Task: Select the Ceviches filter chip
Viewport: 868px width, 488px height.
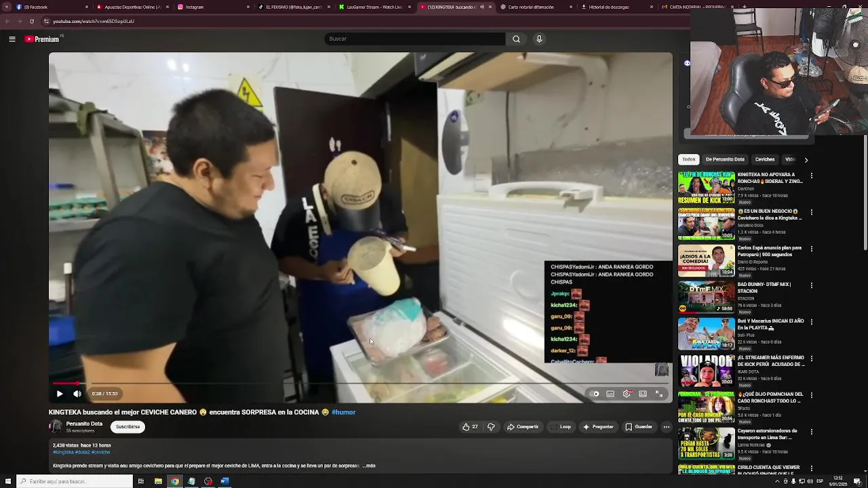Action: (765, 159)
